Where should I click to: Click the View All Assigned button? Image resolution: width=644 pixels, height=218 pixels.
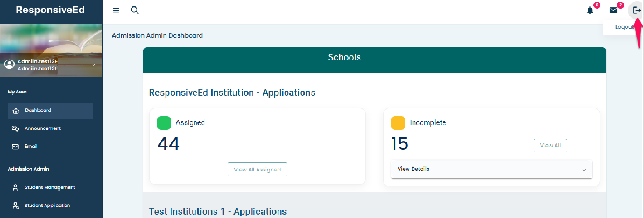point(257,169)
